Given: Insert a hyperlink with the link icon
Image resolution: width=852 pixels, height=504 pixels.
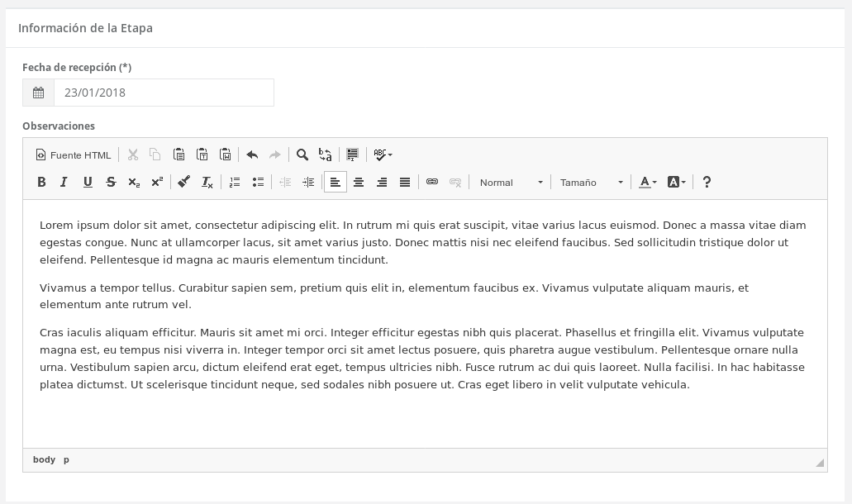Looking at the screenshot, I should point(432,183).
